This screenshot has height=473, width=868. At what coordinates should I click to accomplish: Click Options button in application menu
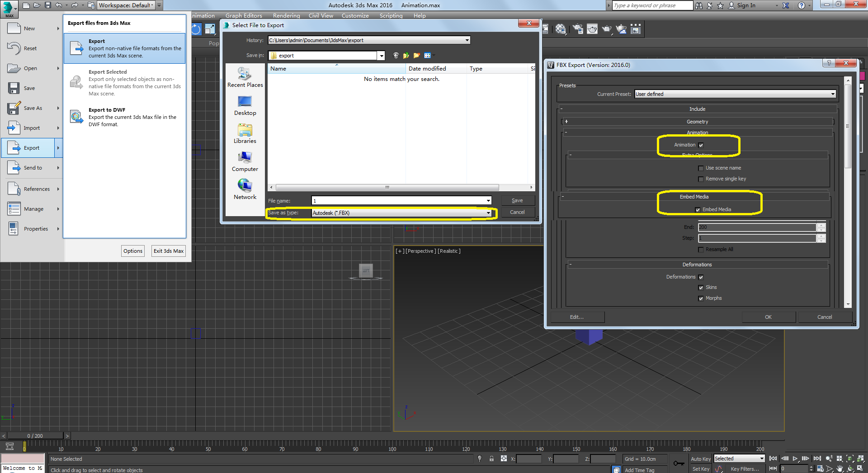coord(133,251)
